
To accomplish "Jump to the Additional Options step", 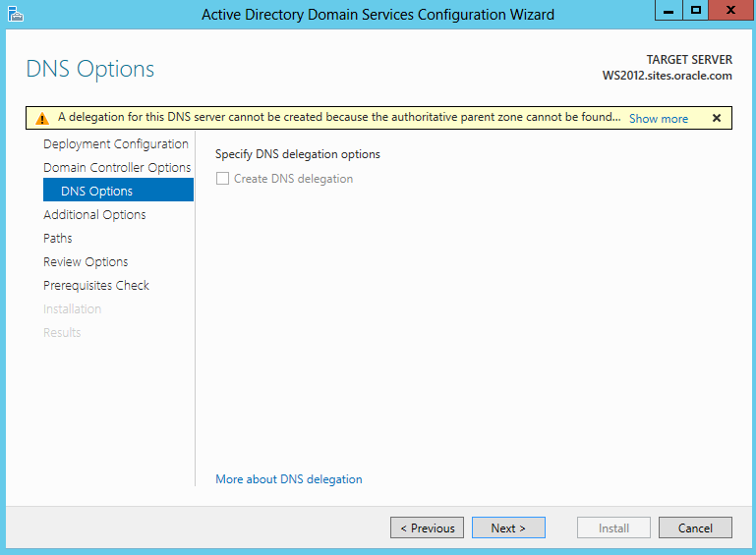I will click(x=94, y=215).
